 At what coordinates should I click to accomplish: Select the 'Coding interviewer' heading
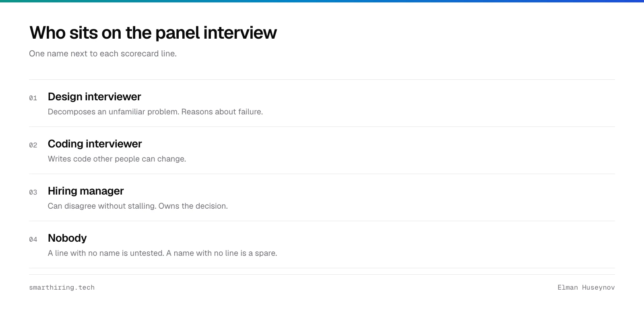pos(95,144)
